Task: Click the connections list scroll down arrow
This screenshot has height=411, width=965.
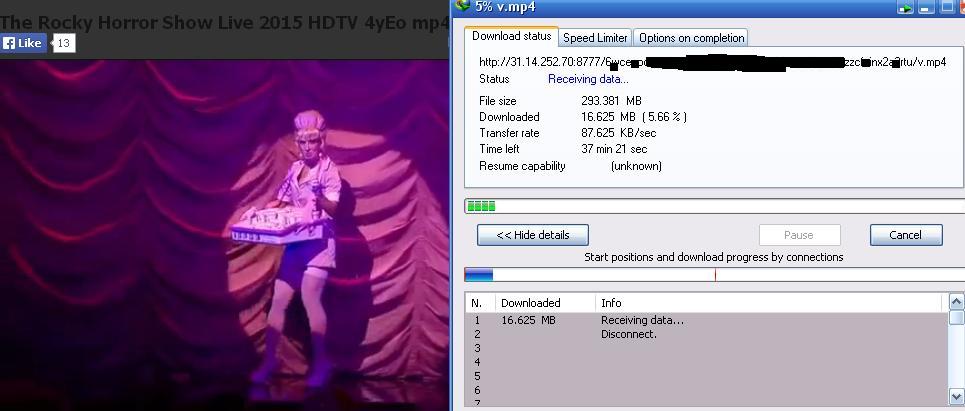Action: tap(956, 395)
